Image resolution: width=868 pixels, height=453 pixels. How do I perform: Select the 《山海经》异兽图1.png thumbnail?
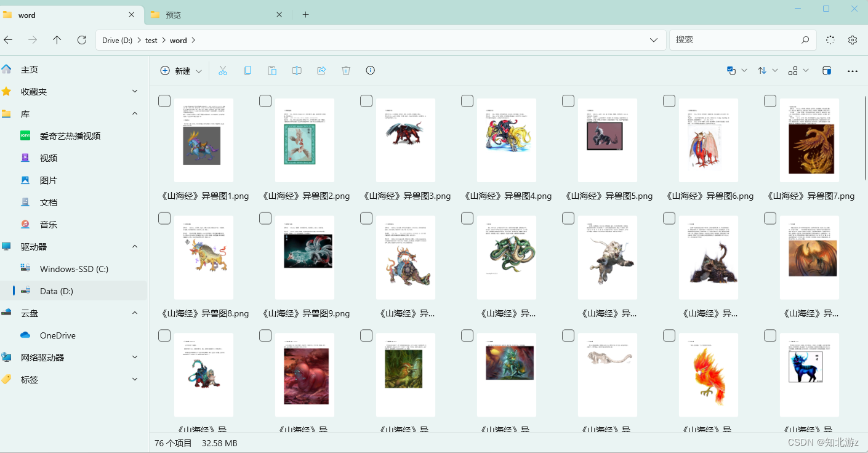tap(204, 140)
